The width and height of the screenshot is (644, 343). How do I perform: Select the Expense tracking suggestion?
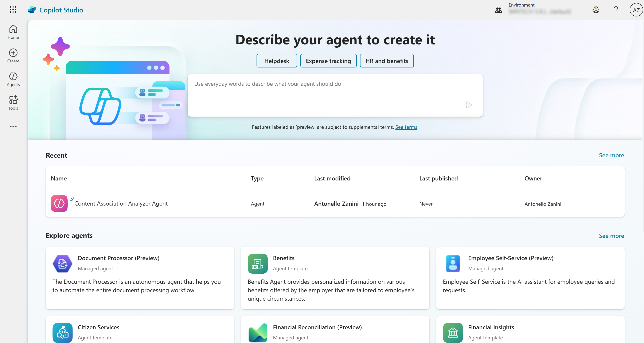328,61
